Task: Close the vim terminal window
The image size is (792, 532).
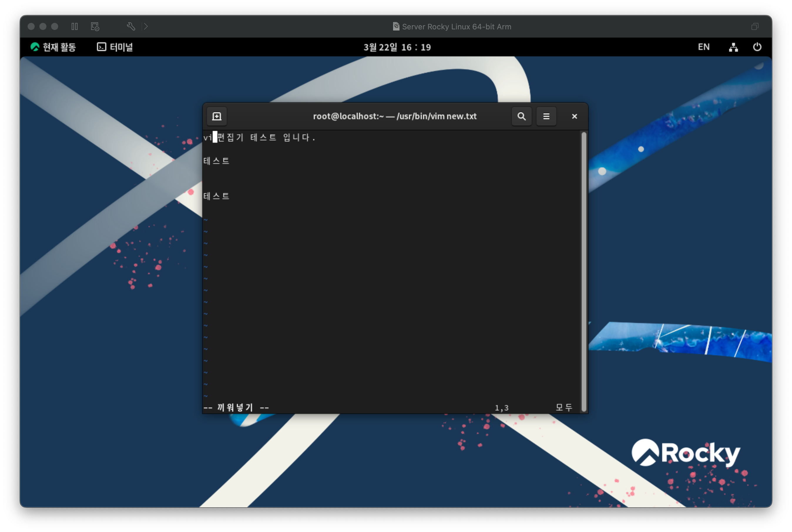Action: coord(574,116)
